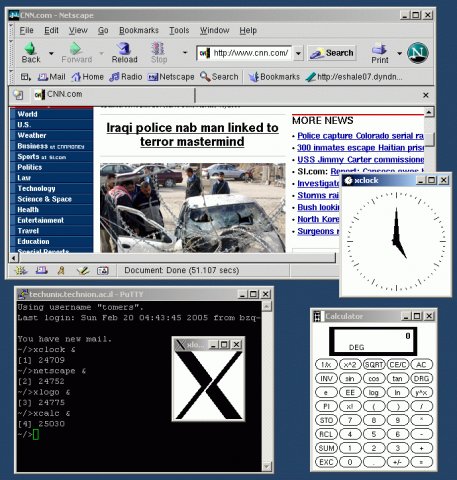457x480 pixels.
Task: Click the news photo of damaged car
Action: (193, 208)
